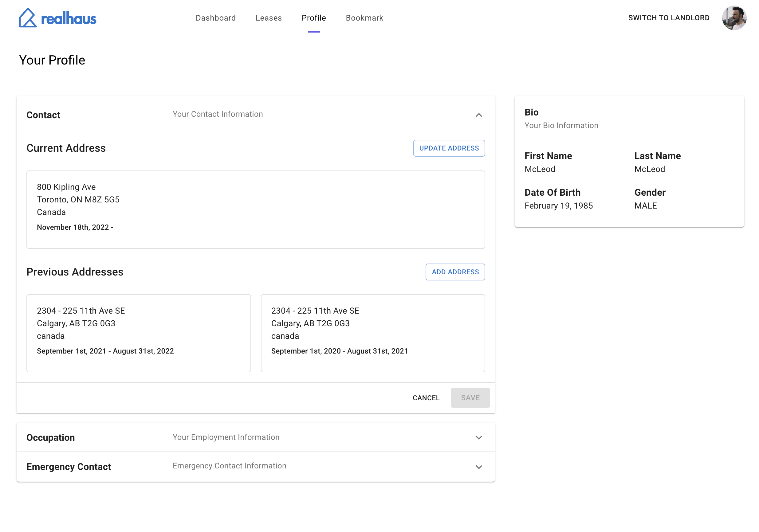Select the 800 Kipling Ave address card
The width and height of the screenshot is (759, 532).
(256, 209)
